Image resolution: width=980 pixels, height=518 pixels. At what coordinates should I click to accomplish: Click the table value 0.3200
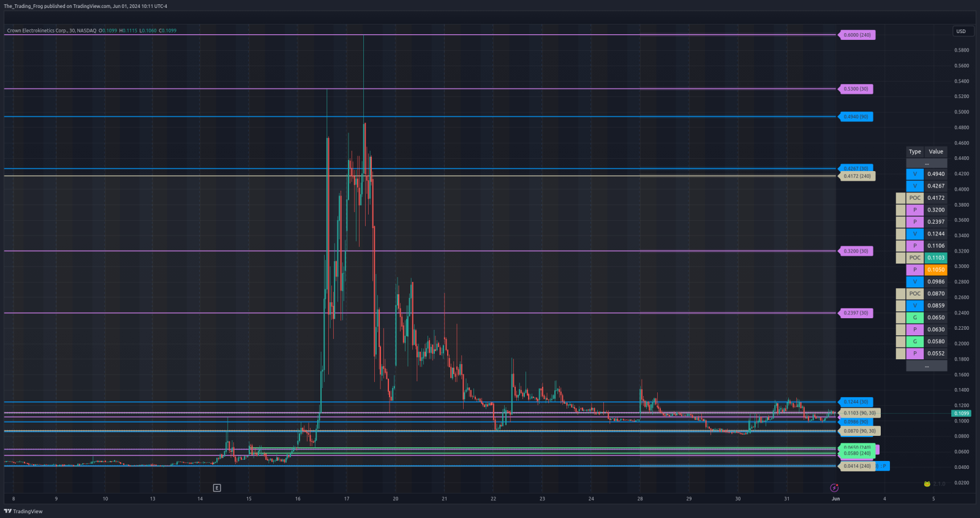[x=936, y=210]
